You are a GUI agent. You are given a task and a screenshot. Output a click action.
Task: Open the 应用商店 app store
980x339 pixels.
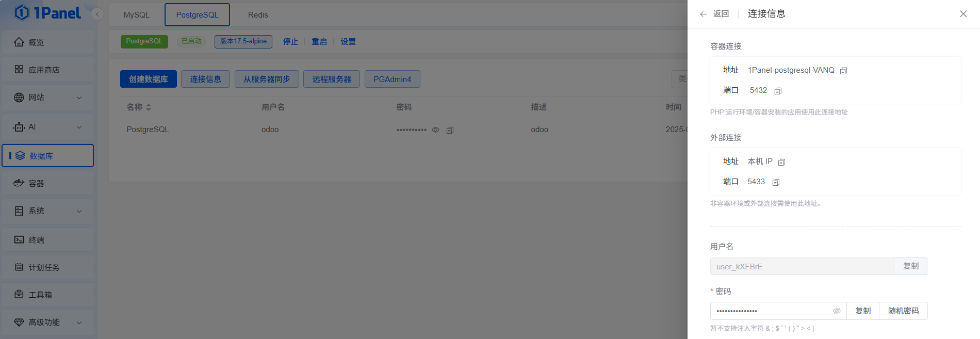click(x=47, y=70)
